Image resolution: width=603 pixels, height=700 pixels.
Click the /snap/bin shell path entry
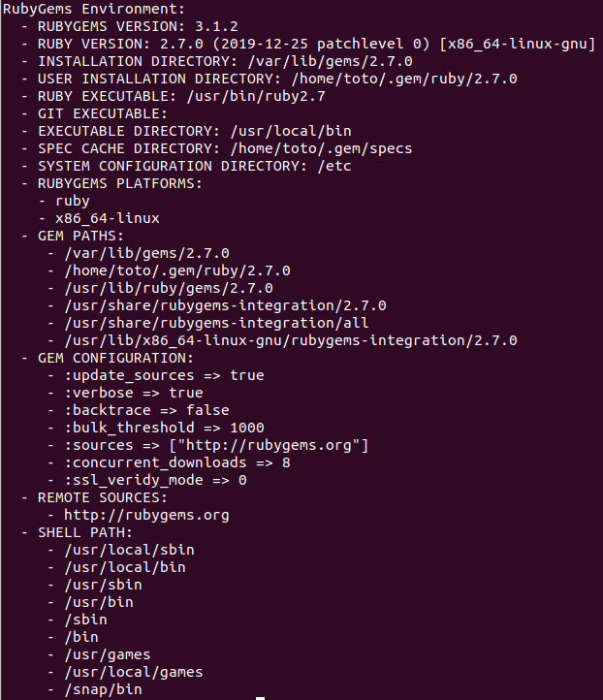tap(103, 689)
